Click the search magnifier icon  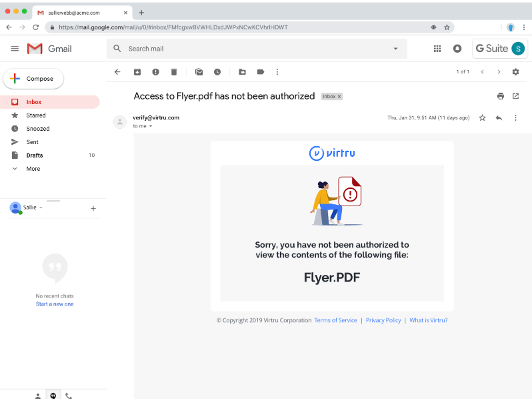point(117,49)
